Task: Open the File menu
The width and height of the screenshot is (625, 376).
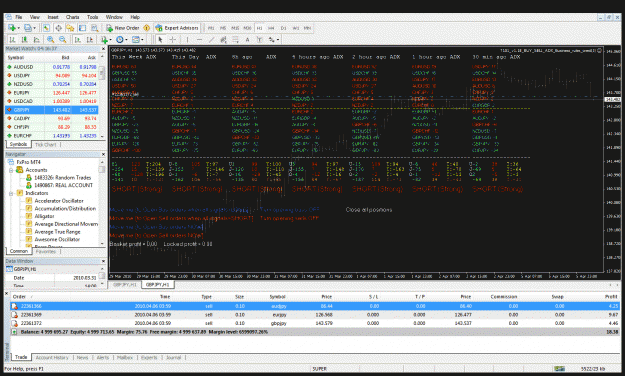Action: 18,17
